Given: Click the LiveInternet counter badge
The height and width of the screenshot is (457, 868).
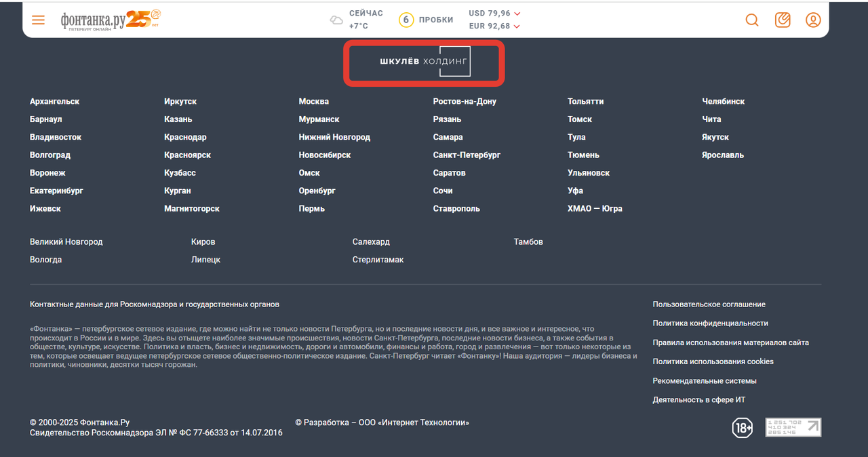Looking at the screenshot, I should [x=793, y=427].
